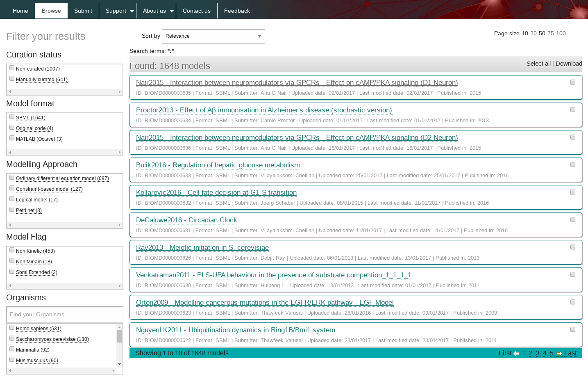Expand the Support menu dropdown arrow
This screenshot has width=588, height=377.
pos(132,11)
